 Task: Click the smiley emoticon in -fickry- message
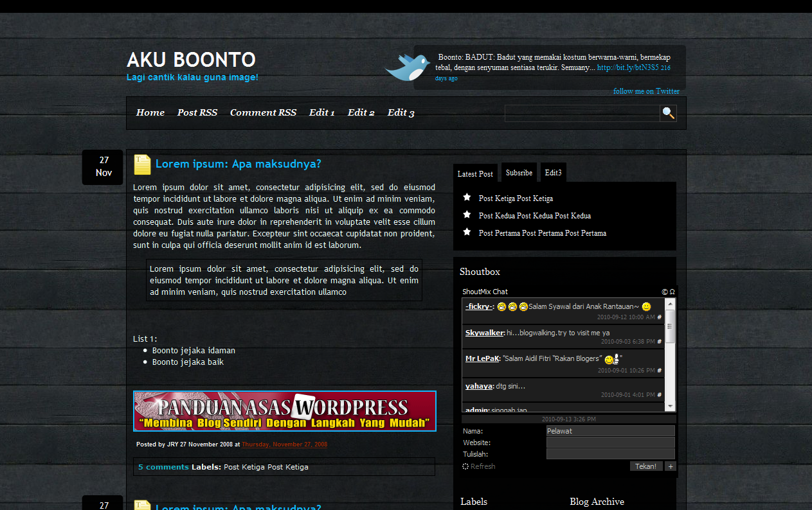click(x=646, y=306)
